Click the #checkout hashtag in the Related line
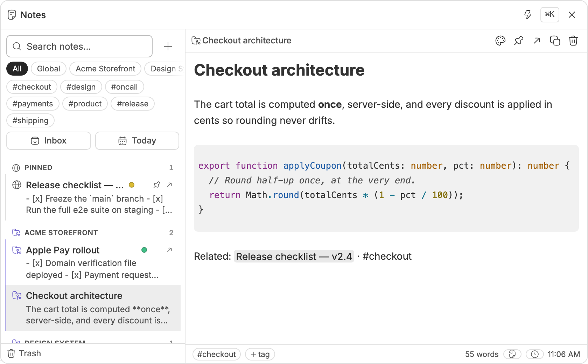588x364 pixels. click(387, 257)
